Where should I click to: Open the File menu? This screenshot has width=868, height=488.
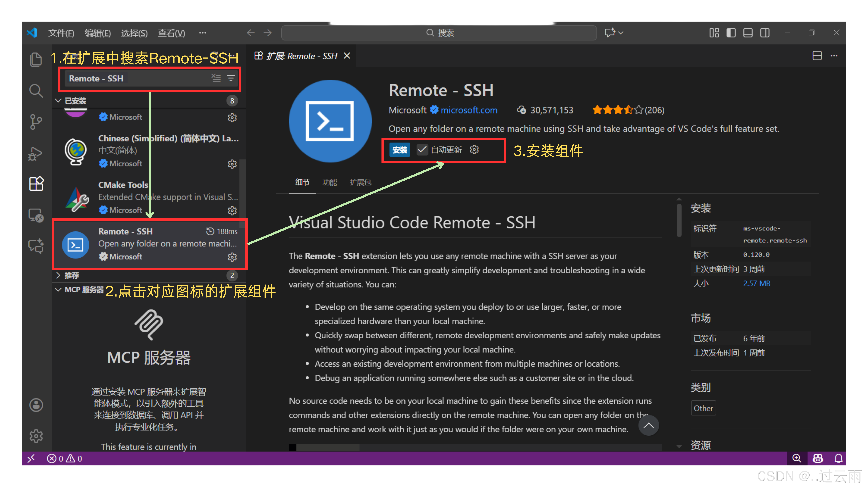pos(61,33)
